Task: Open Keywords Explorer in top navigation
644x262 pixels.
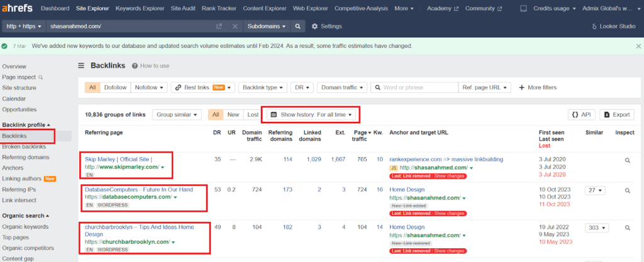Action: (140, 8)
